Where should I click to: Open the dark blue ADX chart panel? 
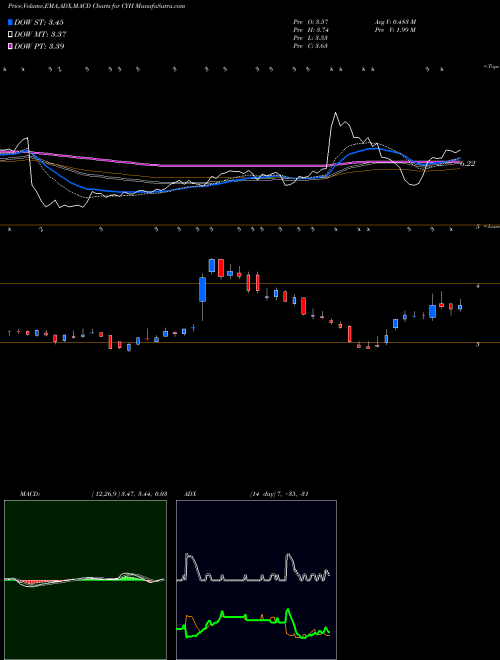[x=256, y=580]
